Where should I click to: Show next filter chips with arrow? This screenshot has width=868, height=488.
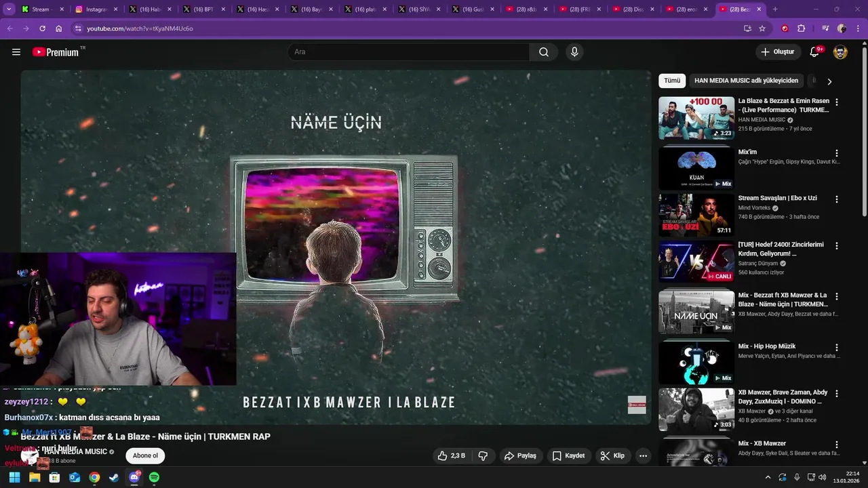click(x=829, y=81)
